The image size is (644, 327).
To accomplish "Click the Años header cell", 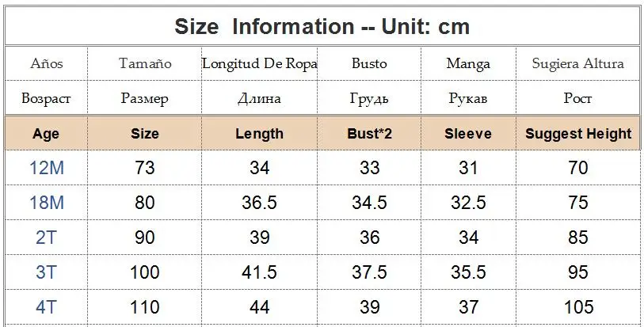I will pyautogui.click(x=46, y=64).
